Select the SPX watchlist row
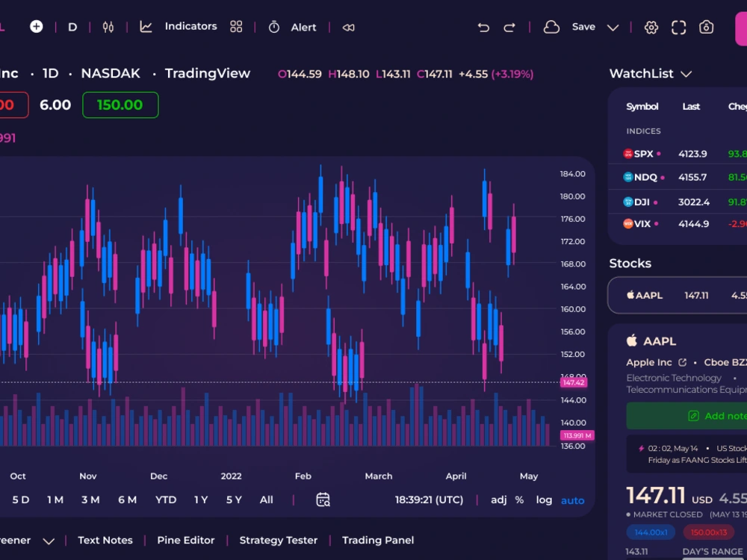The width and height of the screenshot is (747, 560). coord(678,153)
